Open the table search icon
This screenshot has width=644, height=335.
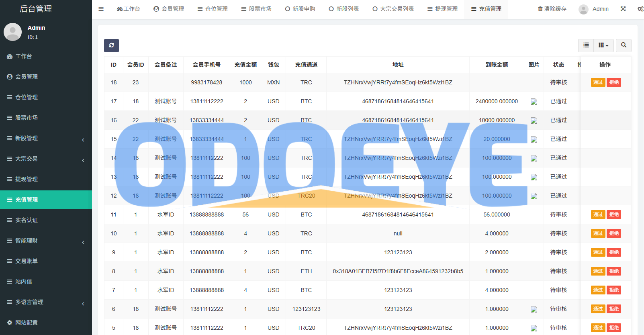[624, 45]
